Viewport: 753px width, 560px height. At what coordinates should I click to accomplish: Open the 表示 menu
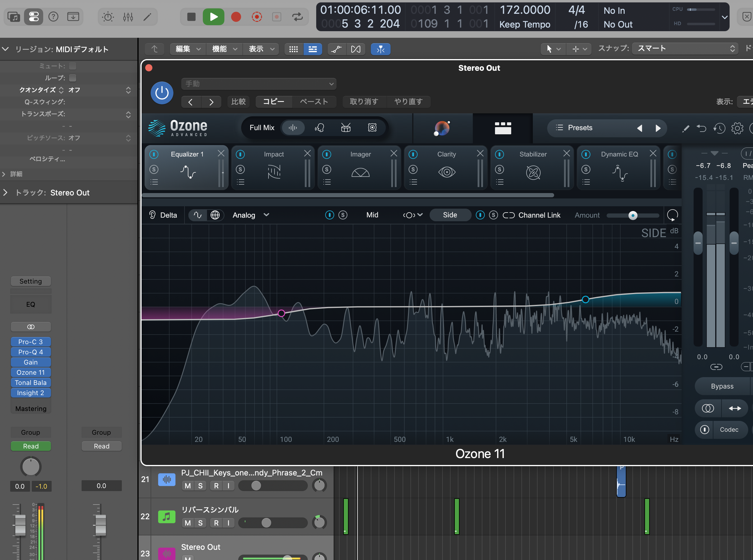pos(261,49)
